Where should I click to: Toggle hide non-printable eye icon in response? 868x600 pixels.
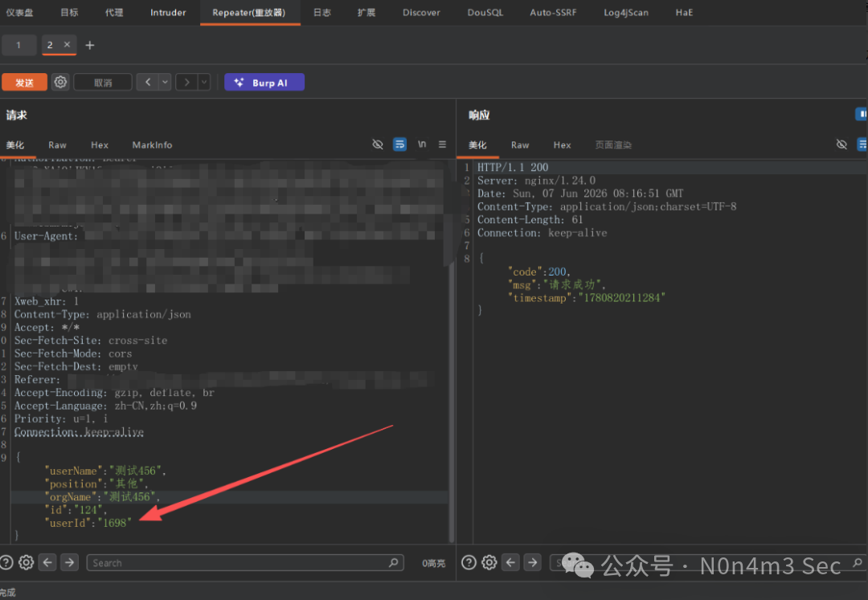coord(841,145)
